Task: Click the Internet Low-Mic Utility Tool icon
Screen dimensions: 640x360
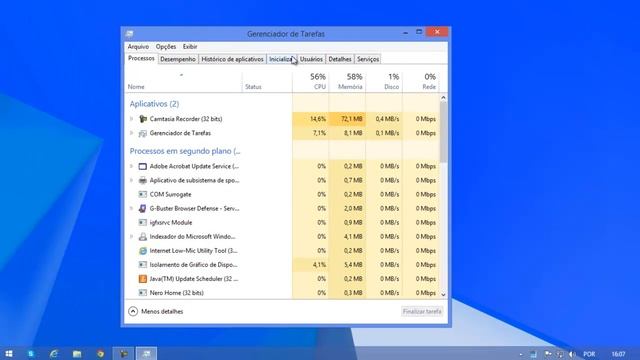Action: pos(142,251)
